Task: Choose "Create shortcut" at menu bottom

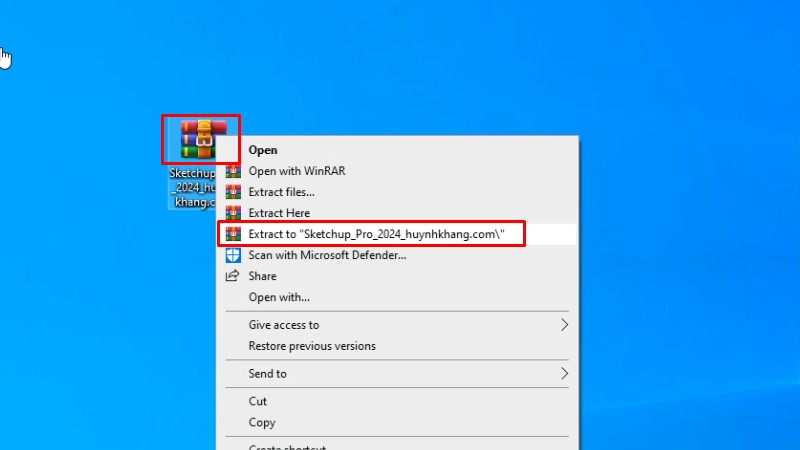Action: pyautogui.click(x=287, y=446)
